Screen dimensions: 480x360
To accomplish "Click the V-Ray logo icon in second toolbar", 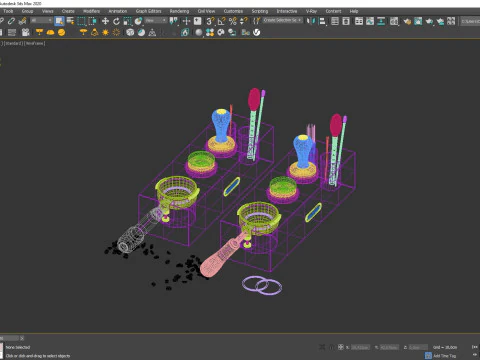I will click(x=256, y=32).
